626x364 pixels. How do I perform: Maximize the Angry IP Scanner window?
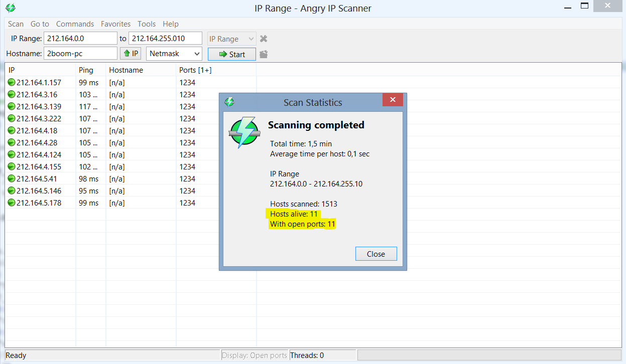click(x=585, y=6)
